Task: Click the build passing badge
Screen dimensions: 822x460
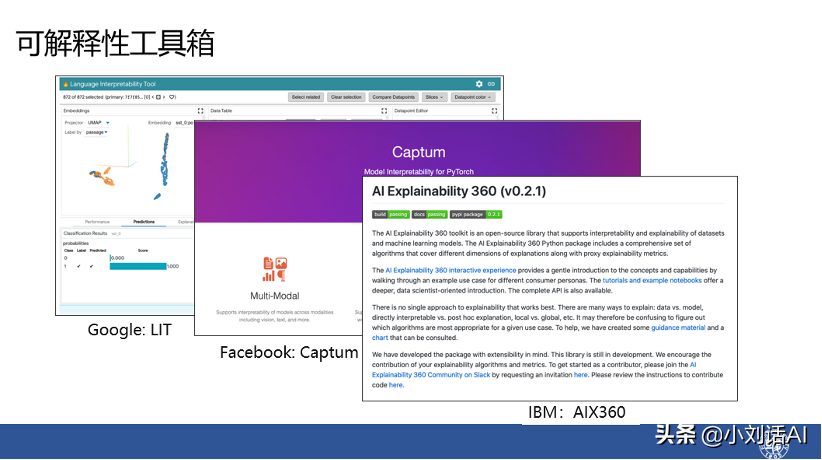Action: (391, 214)
